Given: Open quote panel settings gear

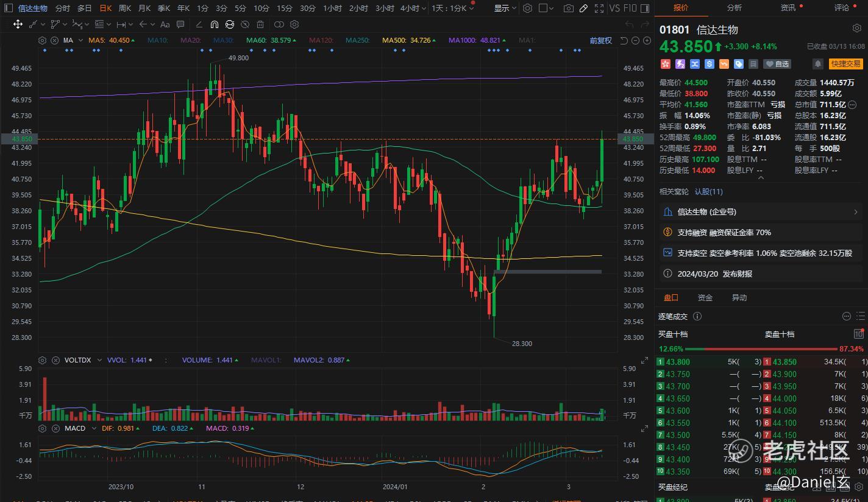Looking at the screenshot, I should pyautogui.click(x=856, y=29).
